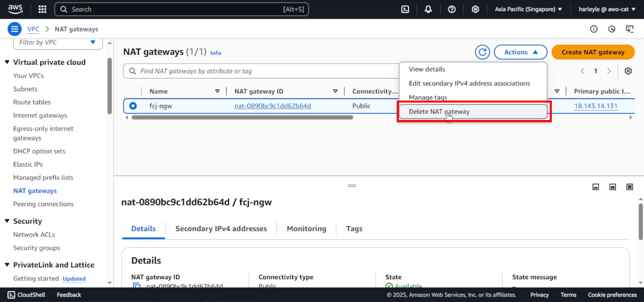Open the Info link beside NAT gateways

216,53
